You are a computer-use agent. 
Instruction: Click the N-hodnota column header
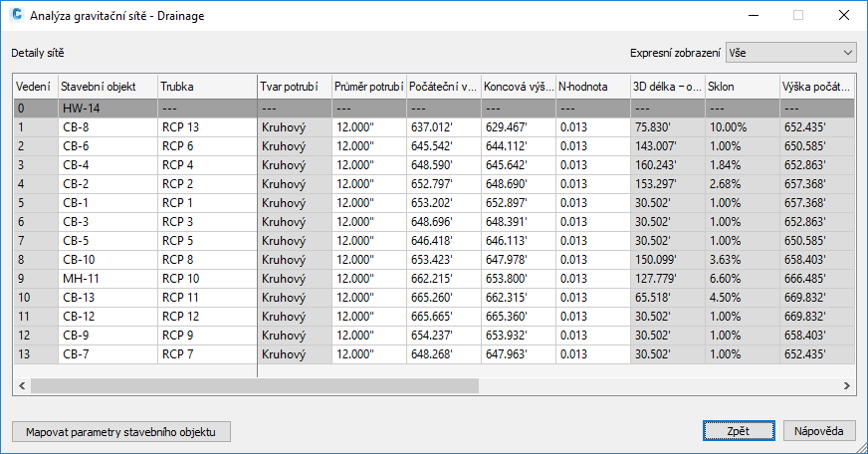[593, 87]
